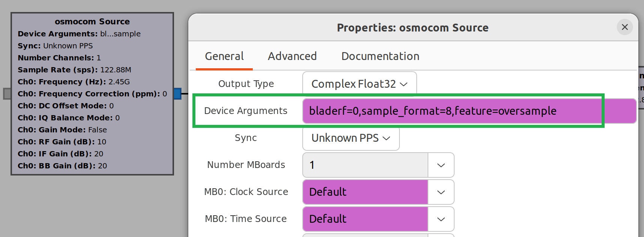
Task: Click the Ch0: RF Gain line in the block
Action: tap(62, 142)
